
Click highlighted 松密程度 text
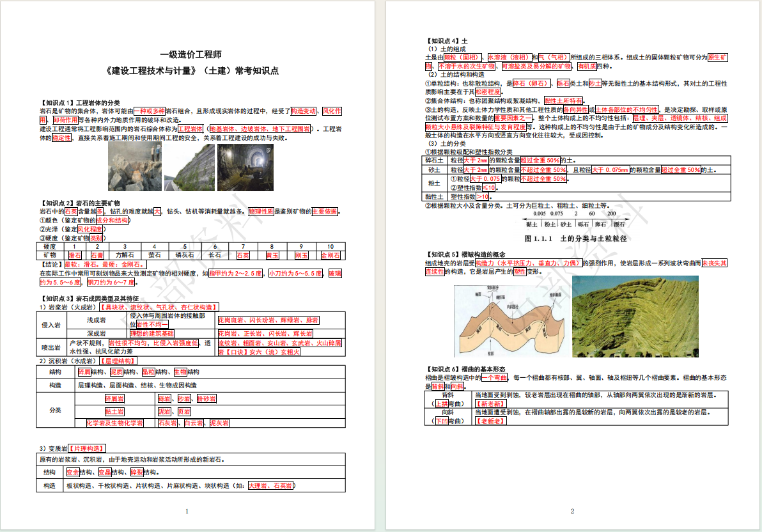[488, 91]
